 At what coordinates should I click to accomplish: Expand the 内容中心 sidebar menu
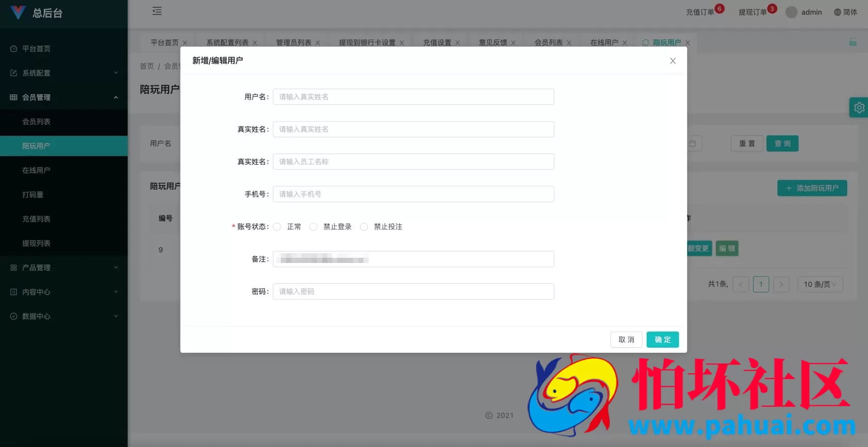tap(64, 292)
